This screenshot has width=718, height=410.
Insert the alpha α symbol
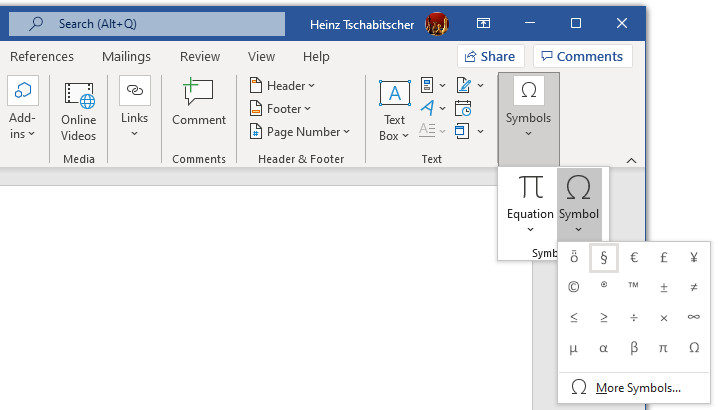(604, 348)
